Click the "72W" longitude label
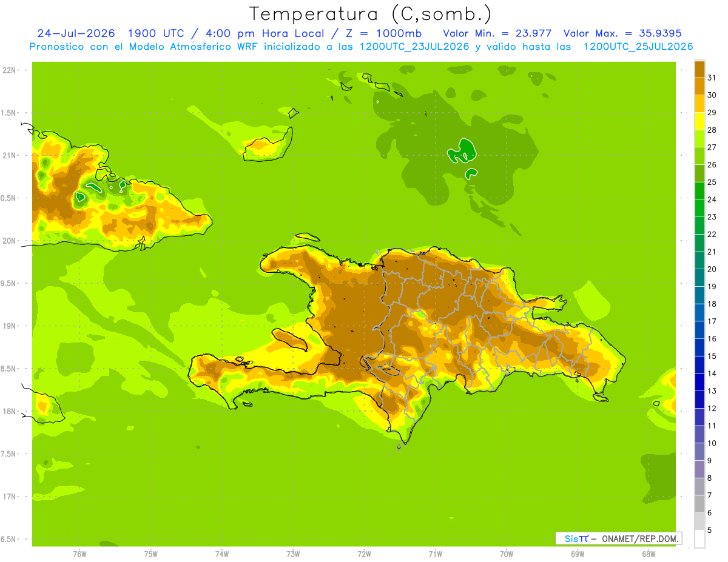The height and width of the screenshot is (562, 728). (364, 554)
